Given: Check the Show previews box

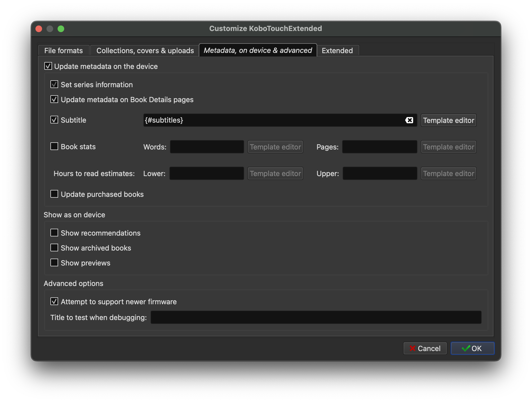Looking at the screenshot, I should point(54,263).
